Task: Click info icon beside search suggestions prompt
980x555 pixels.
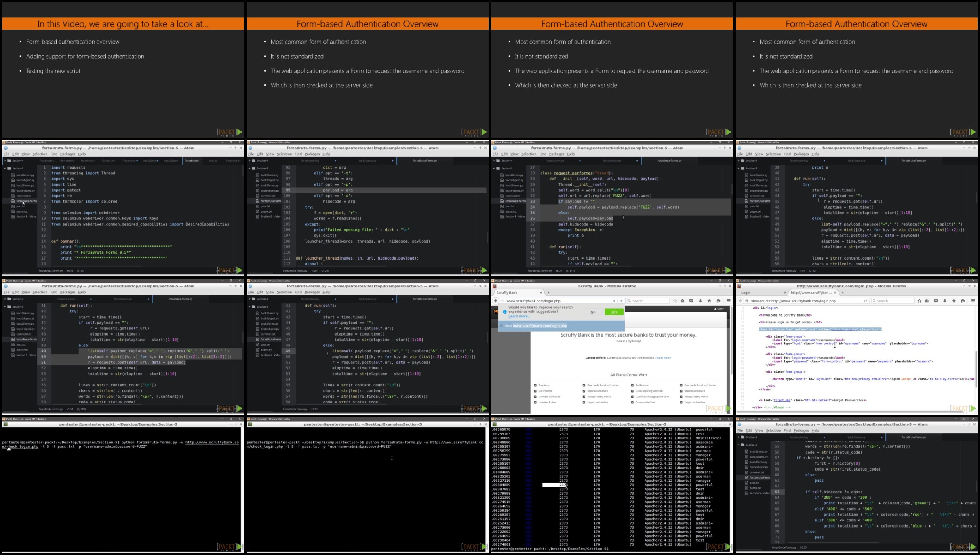Action: 504,312
